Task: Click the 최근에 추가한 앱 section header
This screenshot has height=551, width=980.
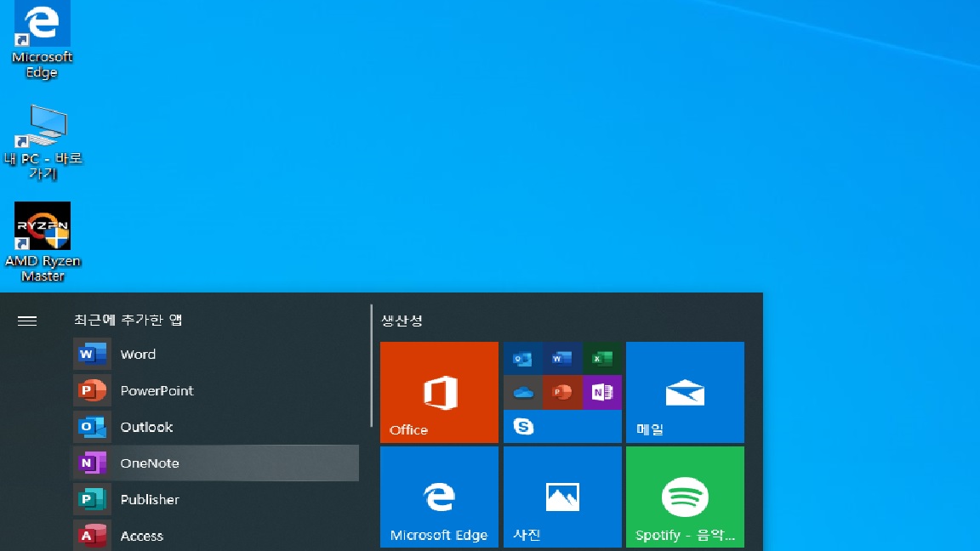Action: (128, 320)
